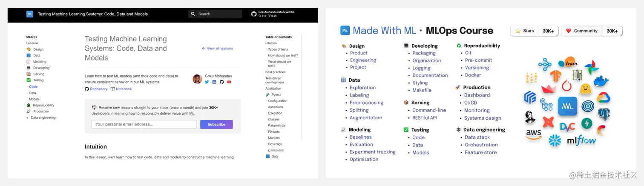
Task: Focus the Search box in header
Action: point(215,14)
